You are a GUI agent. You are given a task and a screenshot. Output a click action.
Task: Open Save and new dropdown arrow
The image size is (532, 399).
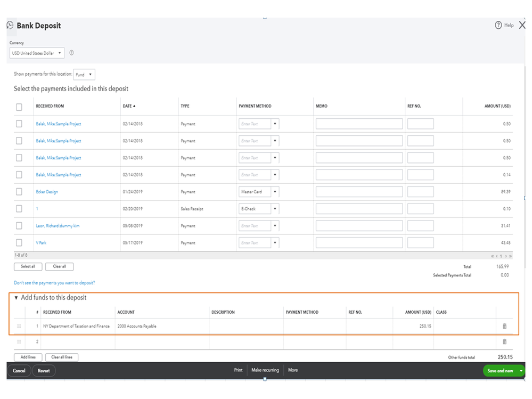point(521,371)
